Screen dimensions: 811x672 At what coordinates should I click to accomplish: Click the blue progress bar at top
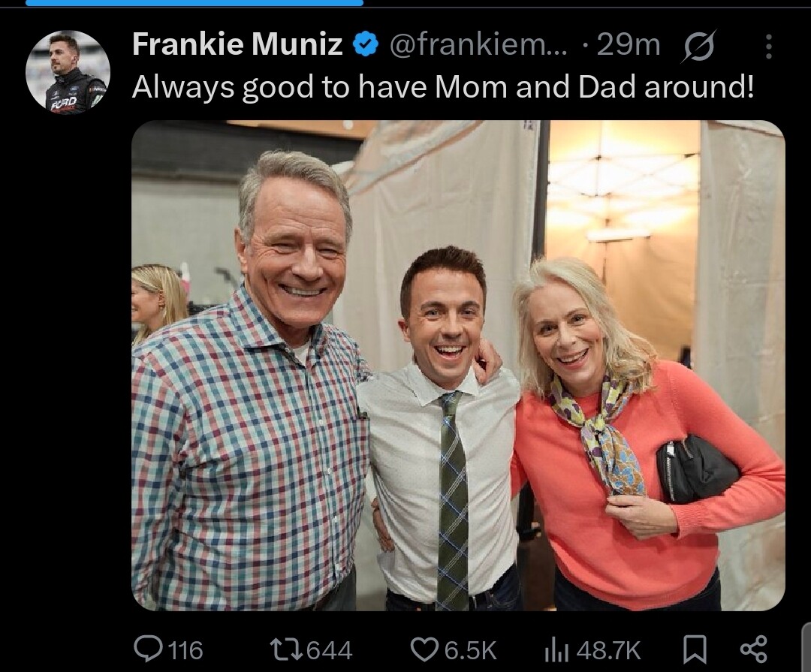pyautogui.click(x=194, y=2)
